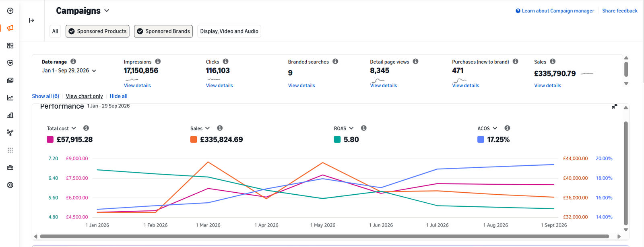This screenshot has width=644, height=247.
Task: Click the 17.25% ACOS value
Action: pyautogui.click(x=498, y=140)
